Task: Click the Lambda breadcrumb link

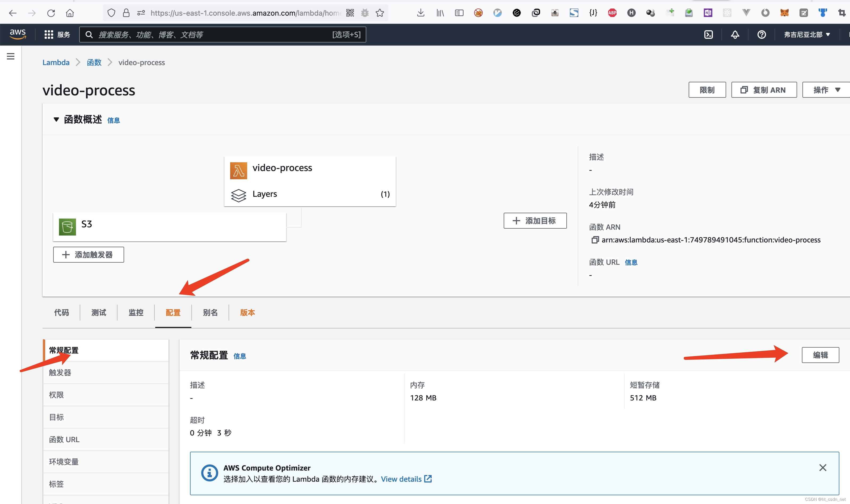Action: click(x=56, y=62)
